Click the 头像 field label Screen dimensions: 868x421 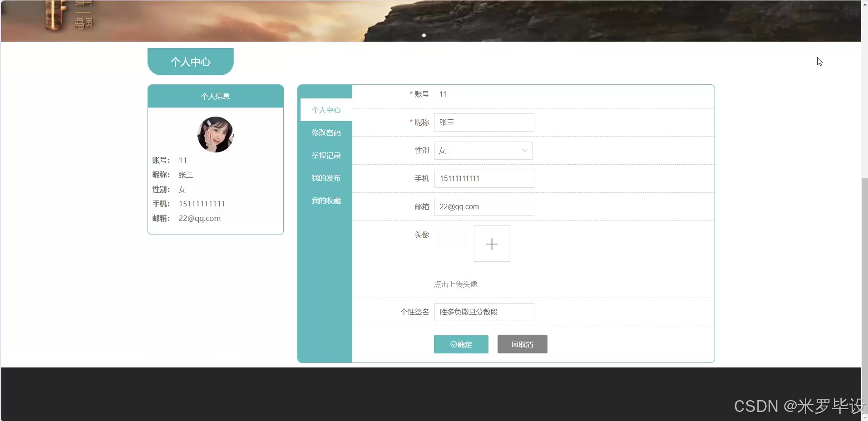coord(422,235)
